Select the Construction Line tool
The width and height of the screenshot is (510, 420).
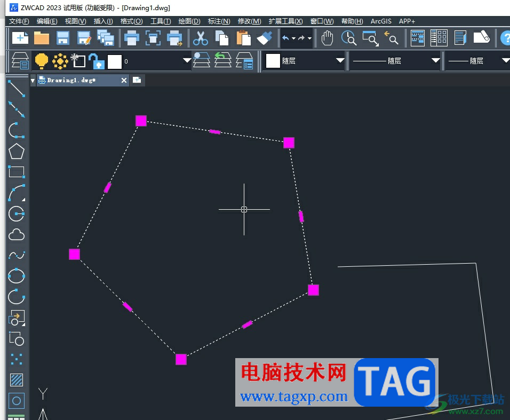pos(16,109)
